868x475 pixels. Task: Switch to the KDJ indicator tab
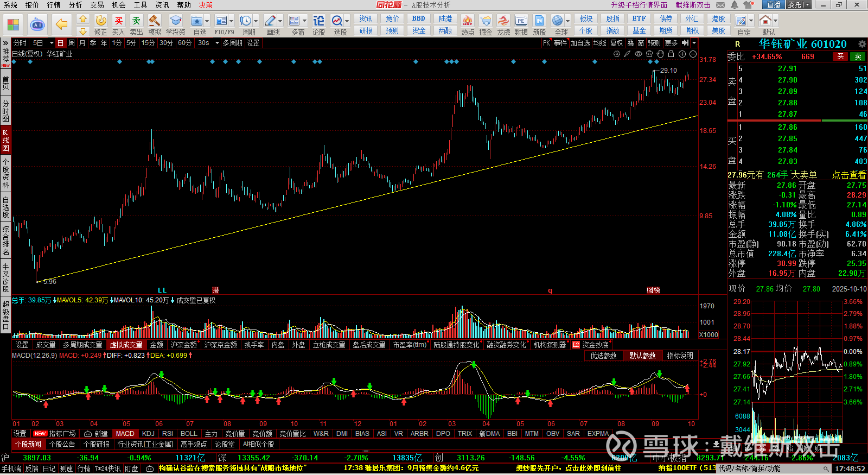click(148, 434)
